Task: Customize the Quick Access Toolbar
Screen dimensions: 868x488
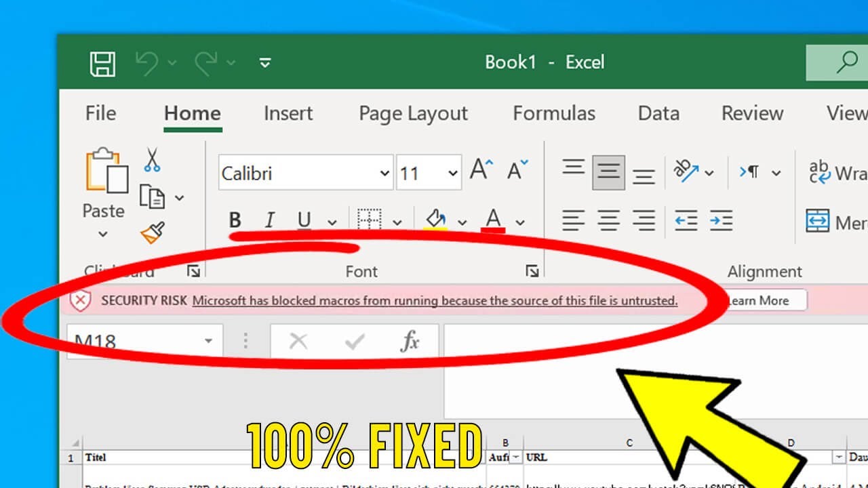Action: point(265,63)
